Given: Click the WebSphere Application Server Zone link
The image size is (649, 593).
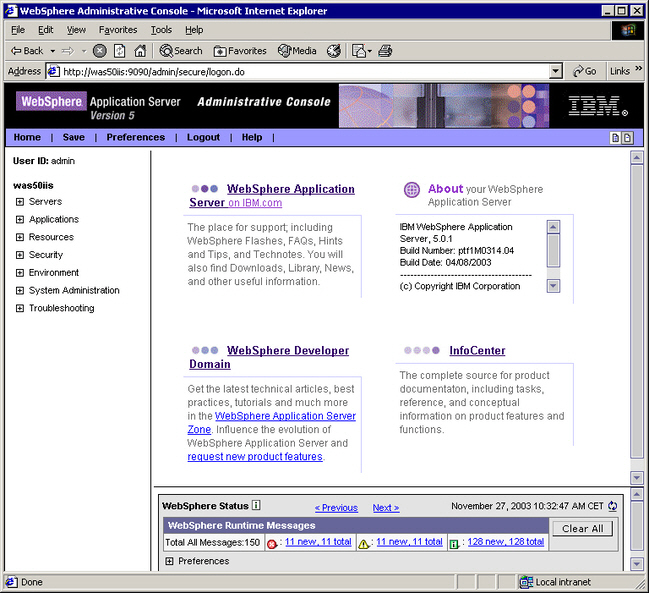Looking at the screenshot, I should (272, 423).
